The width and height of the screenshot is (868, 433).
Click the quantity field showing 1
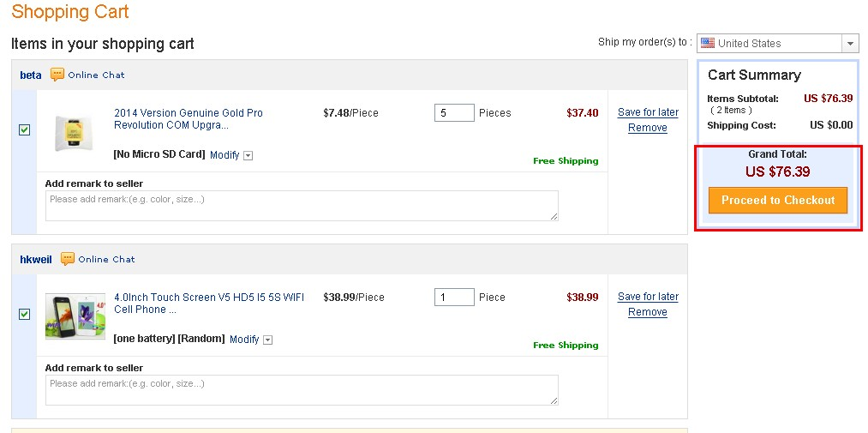pyautogui.click(x=454, y=298)
